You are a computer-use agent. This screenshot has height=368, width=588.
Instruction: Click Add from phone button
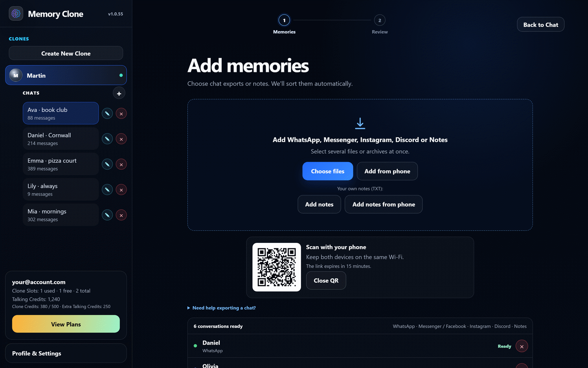pyautogui.click(x=387, y=171)
